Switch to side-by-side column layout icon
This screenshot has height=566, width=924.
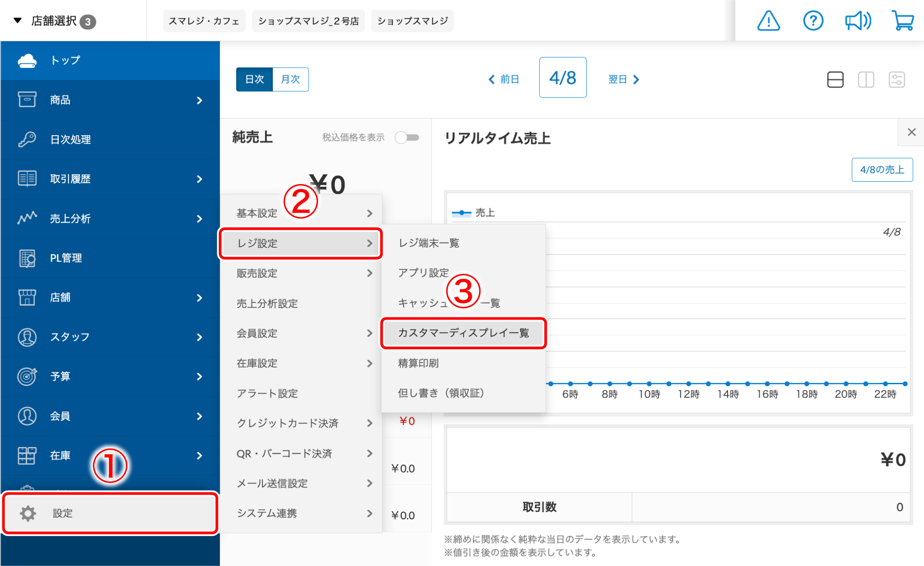[866, 80]
